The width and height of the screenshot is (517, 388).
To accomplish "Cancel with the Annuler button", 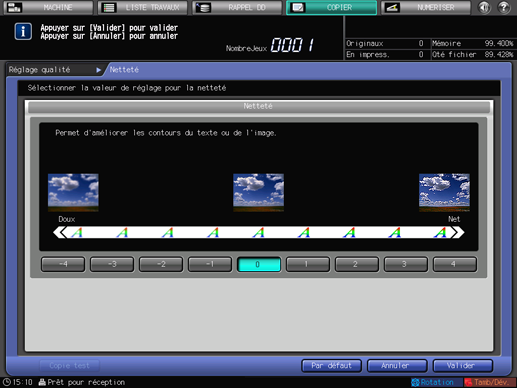I will click(397, 366).
